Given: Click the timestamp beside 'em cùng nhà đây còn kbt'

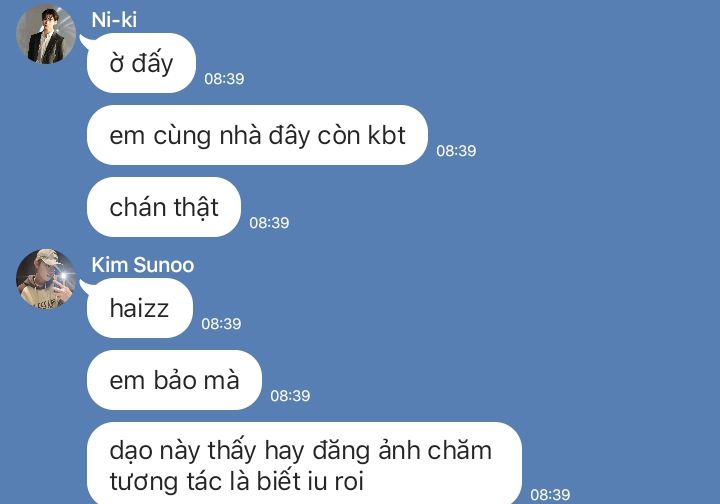Looking at the screenshot, I should (456, 151).
